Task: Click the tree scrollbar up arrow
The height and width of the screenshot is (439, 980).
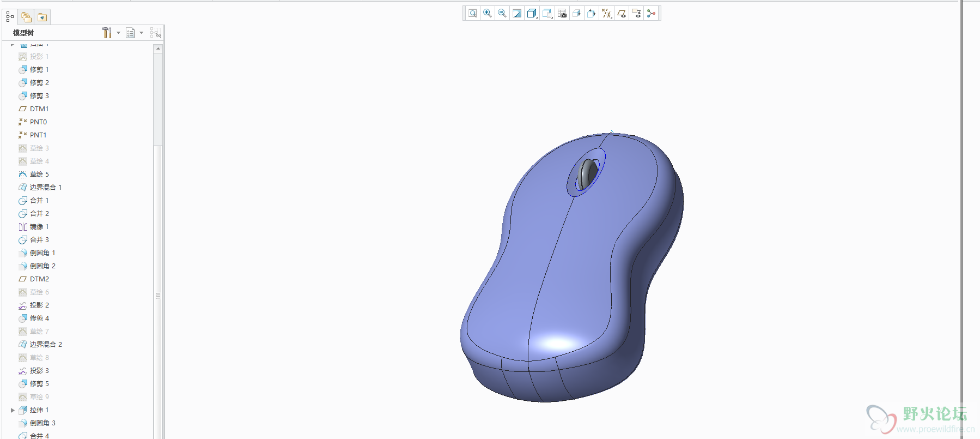Action: click(x=158, y=49)
